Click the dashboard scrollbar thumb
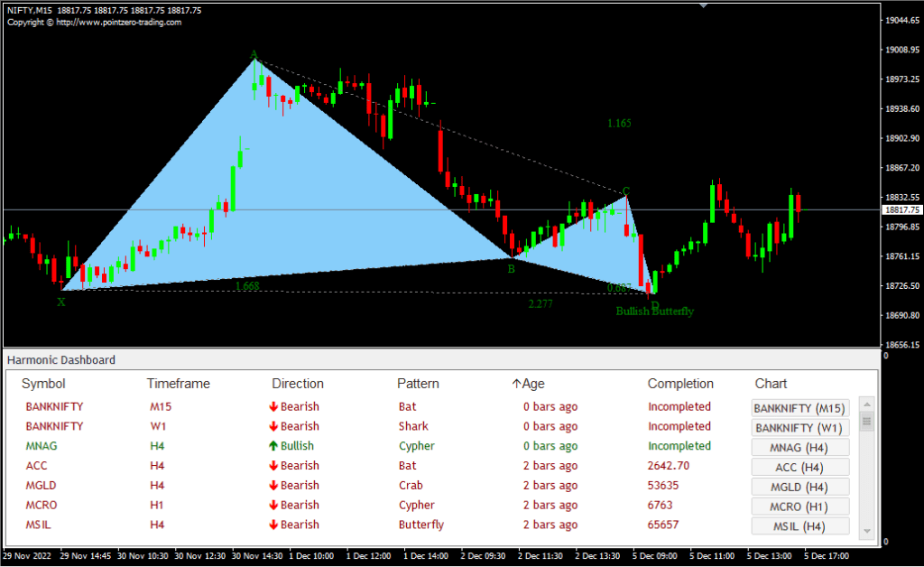Image resolution: width=924 pixels, height=567 pixels. pos(866,422)
